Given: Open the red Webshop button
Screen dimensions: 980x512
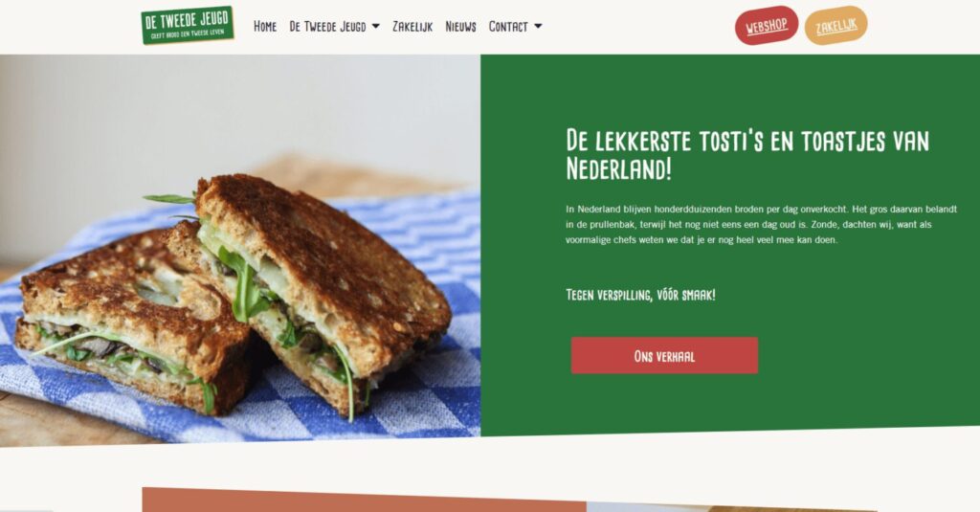Looking at the screenshot, I should point(767,26).
